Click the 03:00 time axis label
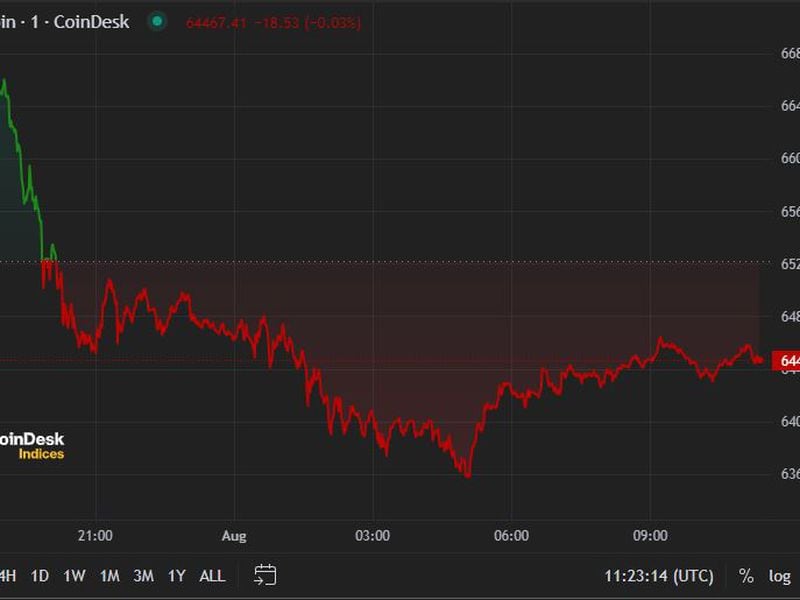Screen dimensions: 800x600 tap(372, 536)
